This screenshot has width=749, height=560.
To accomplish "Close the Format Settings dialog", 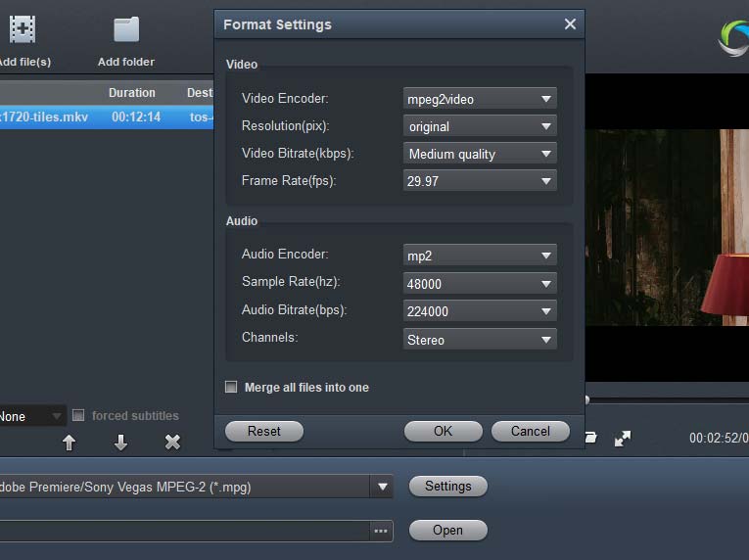I will 570,23.
